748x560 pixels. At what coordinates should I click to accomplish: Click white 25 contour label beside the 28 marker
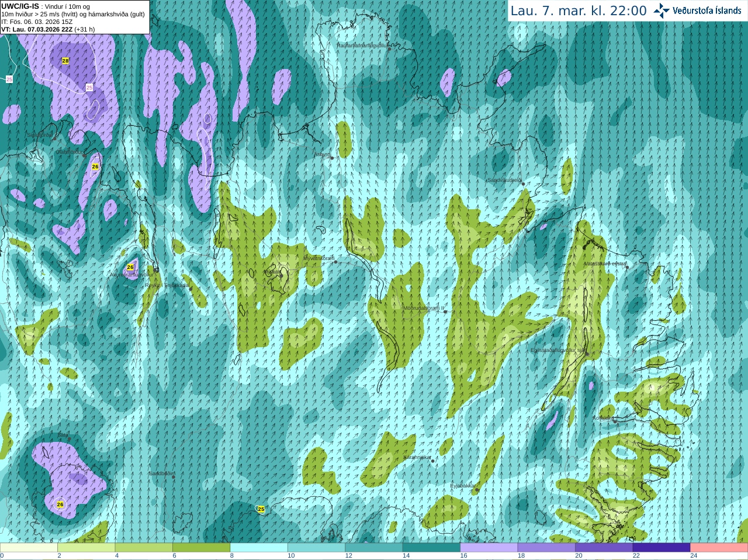[89, 87]
